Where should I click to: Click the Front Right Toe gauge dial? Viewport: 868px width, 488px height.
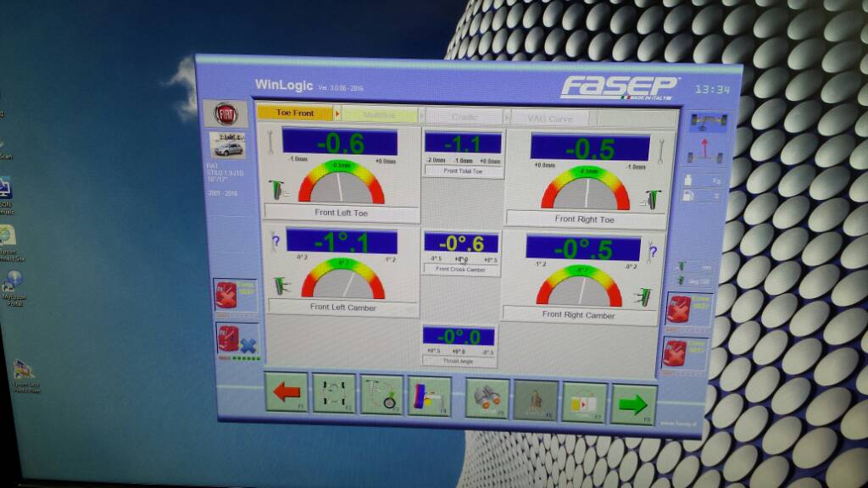(585, 188)
